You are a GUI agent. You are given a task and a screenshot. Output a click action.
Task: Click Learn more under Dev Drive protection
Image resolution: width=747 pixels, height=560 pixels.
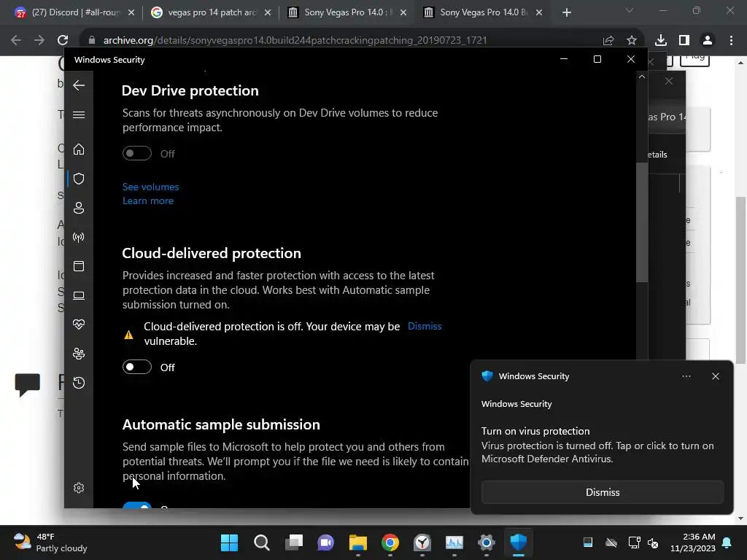[x=147, y=201]
